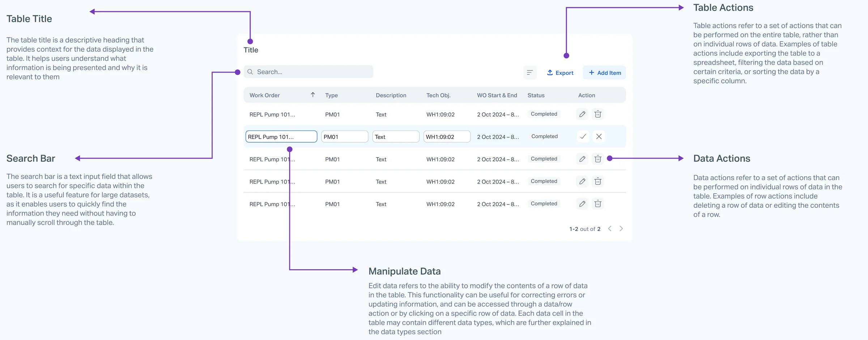Click the "Table Actions" annotation heading
The image size is (868, 340).
coord(723,8)
